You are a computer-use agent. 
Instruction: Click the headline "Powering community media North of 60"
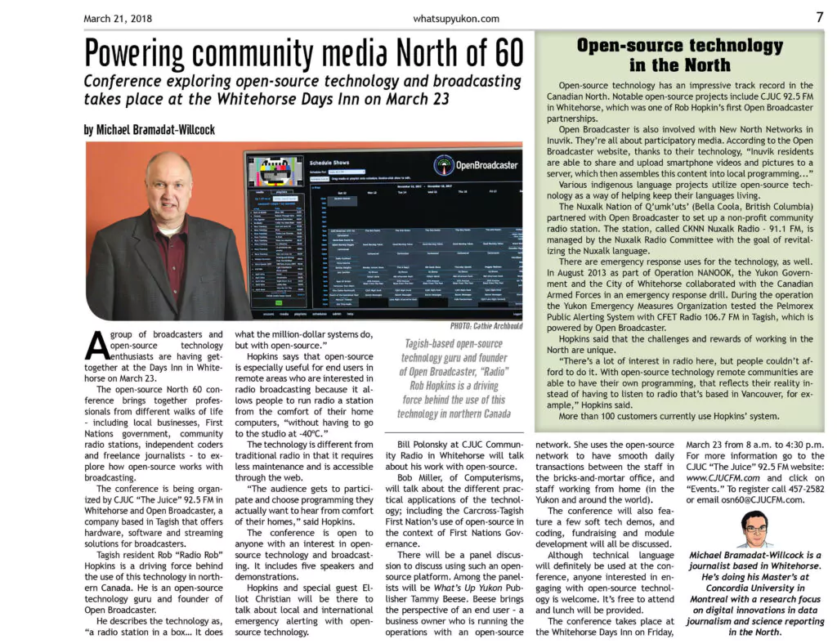click(x=304, y=53)
